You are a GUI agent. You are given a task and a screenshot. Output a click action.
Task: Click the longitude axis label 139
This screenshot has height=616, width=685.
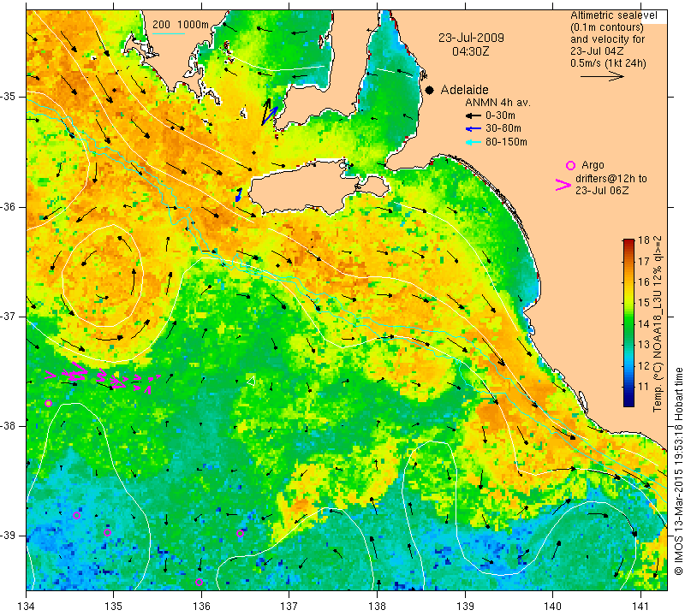tap(465, 606)
